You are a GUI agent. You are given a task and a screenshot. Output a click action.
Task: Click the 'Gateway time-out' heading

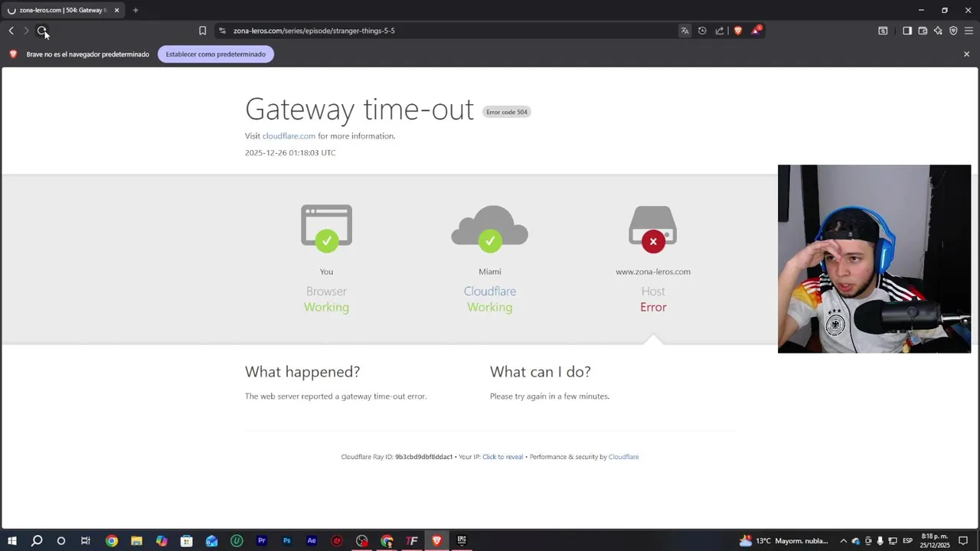(359, 109)
